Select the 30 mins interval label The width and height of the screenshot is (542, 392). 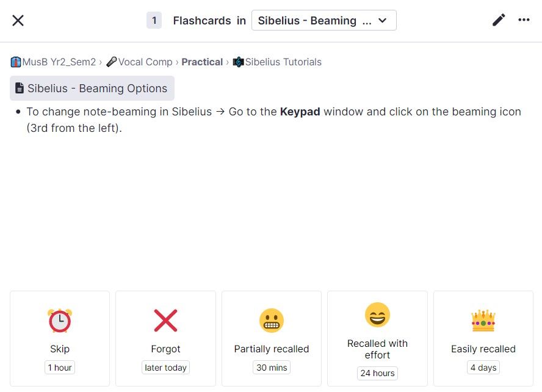[272, 368]
